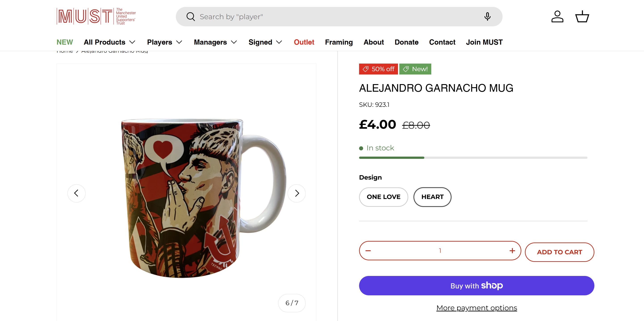Select the HEART design option
This screenshot has height=321, width=644.
pyautogui.click(x=432, y=197)
